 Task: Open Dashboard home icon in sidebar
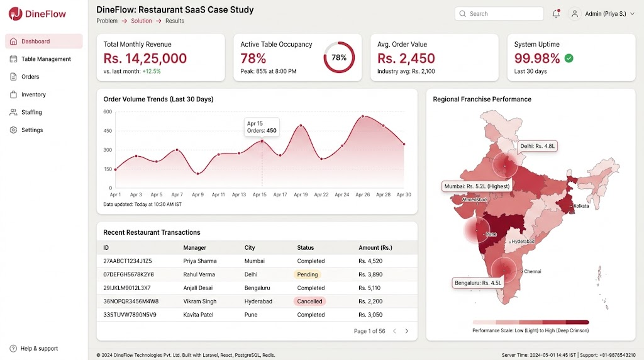tap(14, 41)
